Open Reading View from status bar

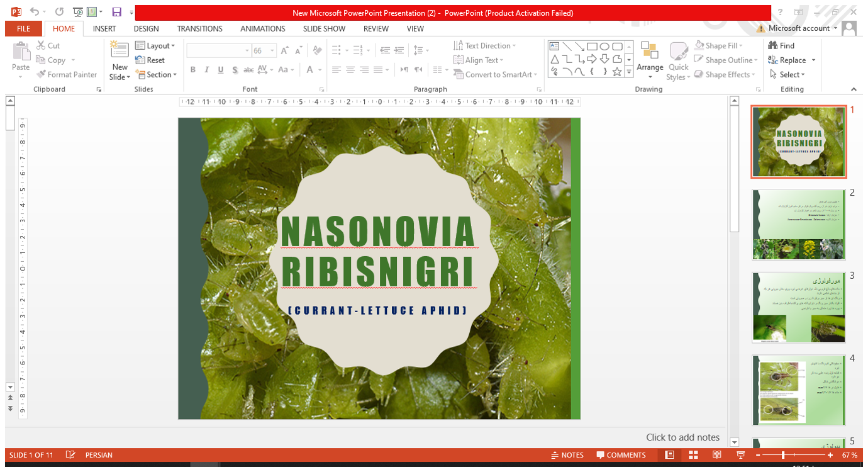pos(716,455)
